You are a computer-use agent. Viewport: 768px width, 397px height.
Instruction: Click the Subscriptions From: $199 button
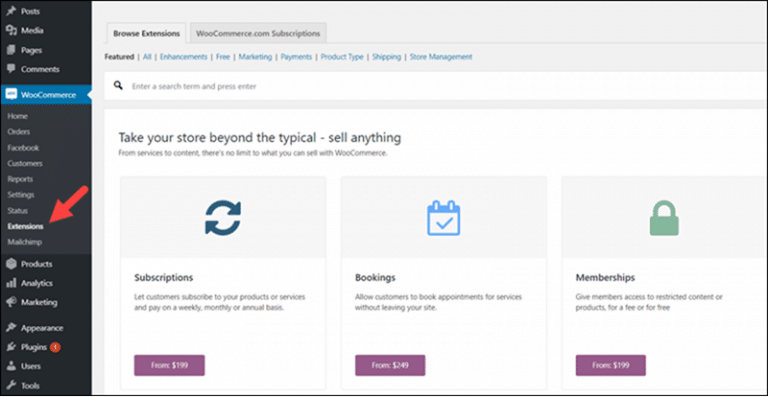(169, 365)
